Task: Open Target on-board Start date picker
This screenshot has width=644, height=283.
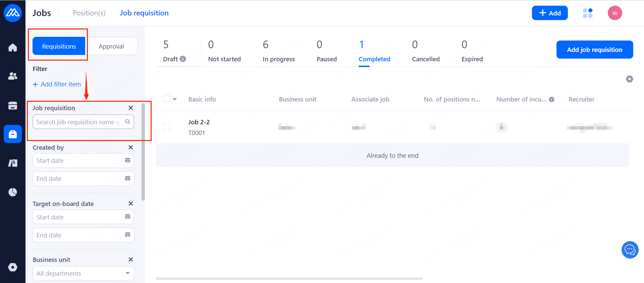Action: (x=83, y=217)
